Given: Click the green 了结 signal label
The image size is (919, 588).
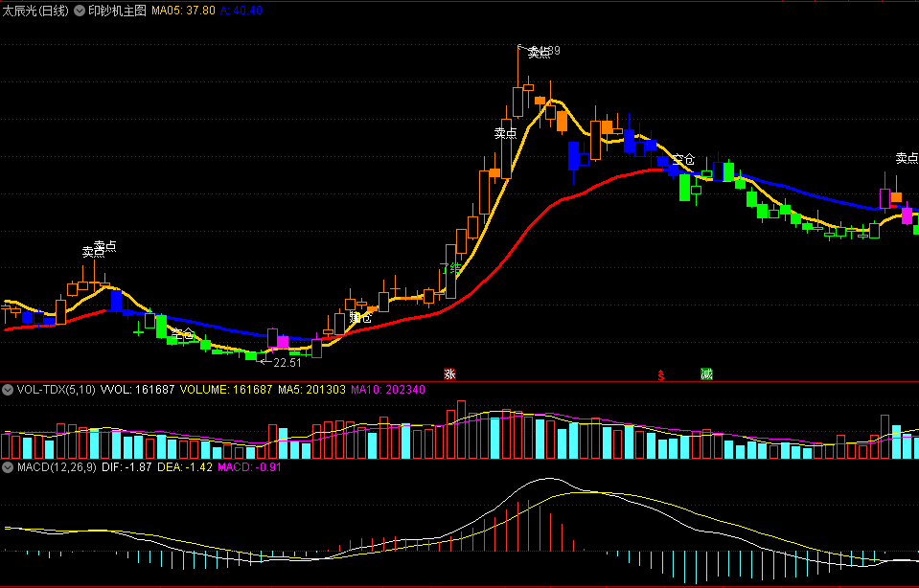Looking at the screenshot, I should (x=450, y=268).
